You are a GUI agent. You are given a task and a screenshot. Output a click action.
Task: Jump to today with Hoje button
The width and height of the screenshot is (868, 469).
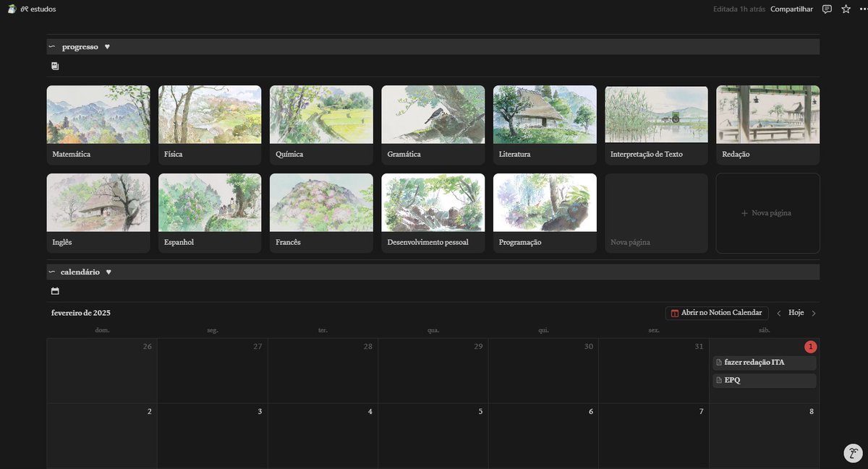pos(796,313)
